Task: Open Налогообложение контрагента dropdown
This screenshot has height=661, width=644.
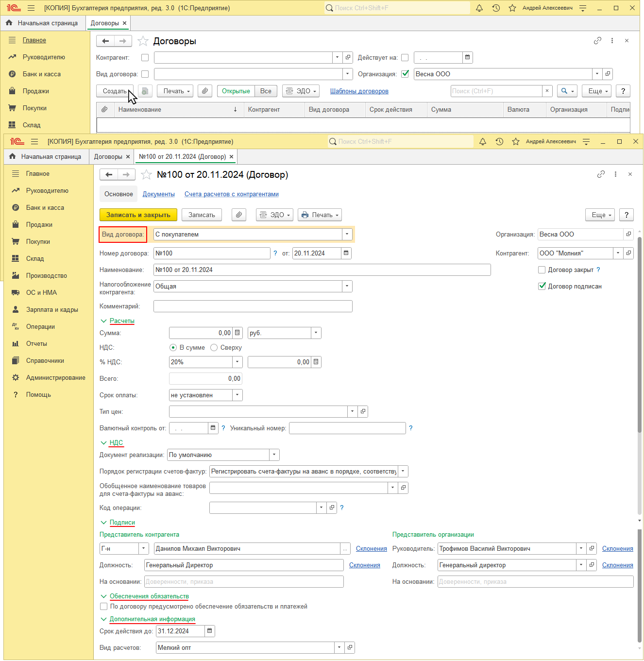Action: tap(347, 286)
